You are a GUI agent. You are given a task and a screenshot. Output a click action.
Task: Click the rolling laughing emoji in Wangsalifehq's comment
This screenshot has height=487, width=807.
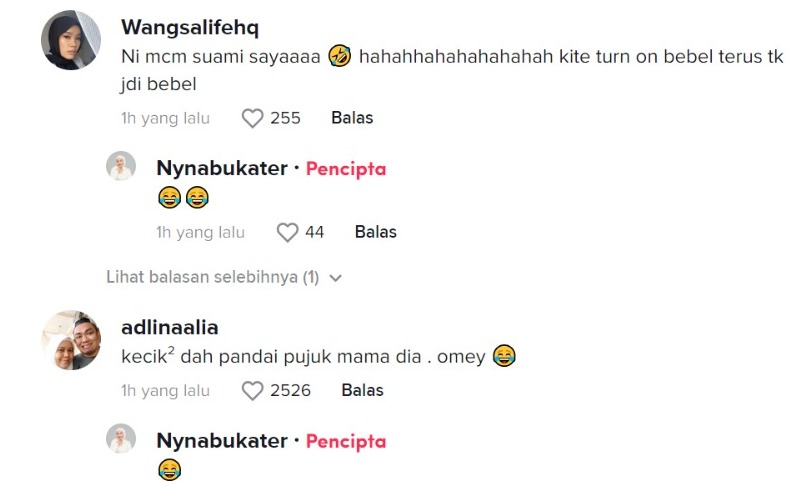coord(339,58)
